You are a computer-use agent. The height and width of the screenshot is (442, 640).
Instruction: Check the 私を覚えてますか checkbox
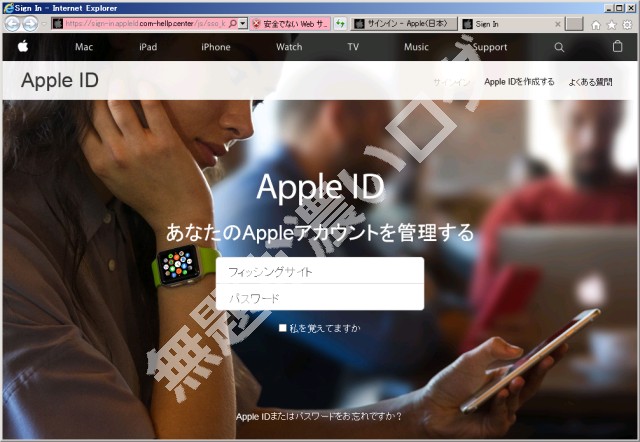[282, 328]
